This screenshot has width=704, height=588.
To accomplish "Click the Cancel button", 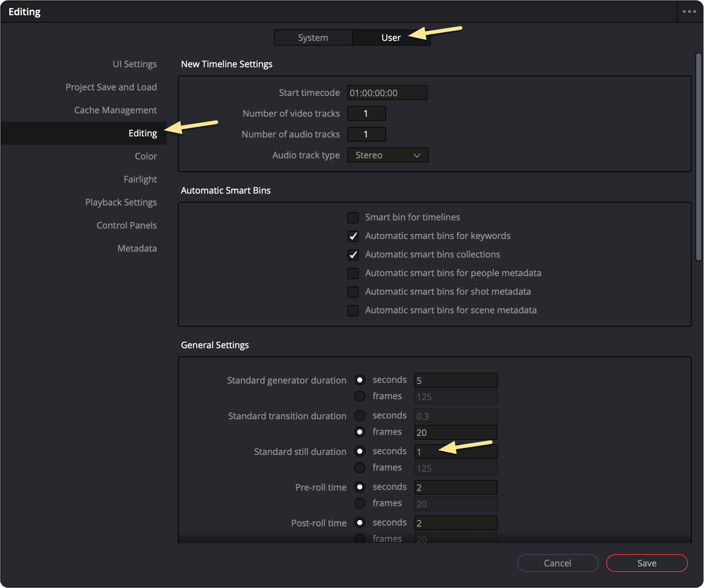I will pyautogui.click(x=557, y=563).
